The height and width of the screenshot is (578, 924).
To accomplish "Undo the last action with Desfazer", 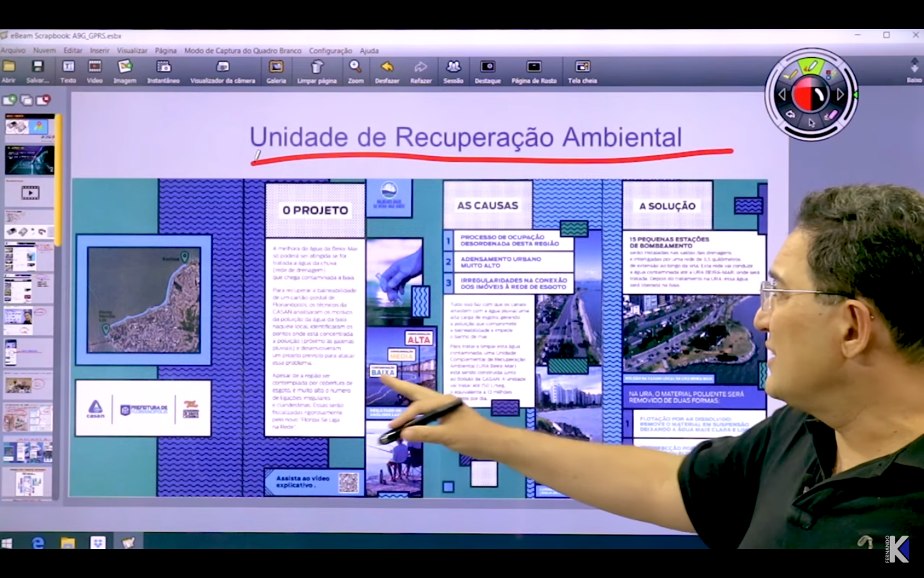I will click(x=387, y=71).
